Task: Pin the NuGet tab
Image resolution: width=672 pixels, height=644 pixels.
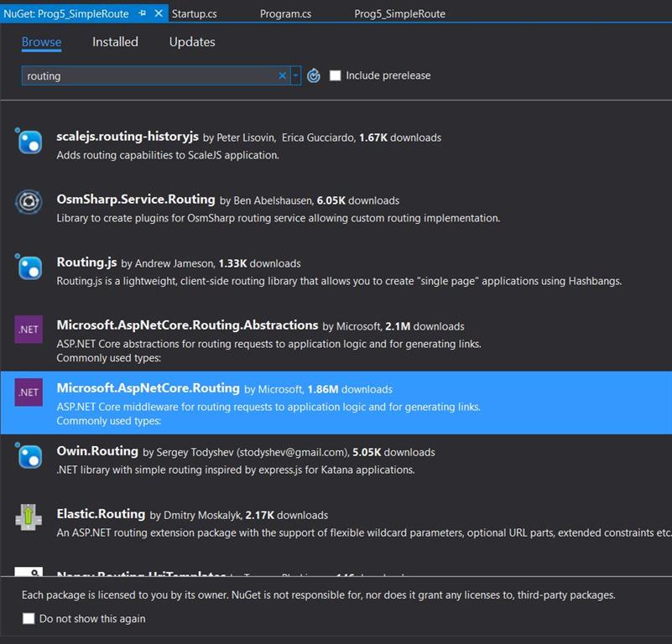Action: 143,13
